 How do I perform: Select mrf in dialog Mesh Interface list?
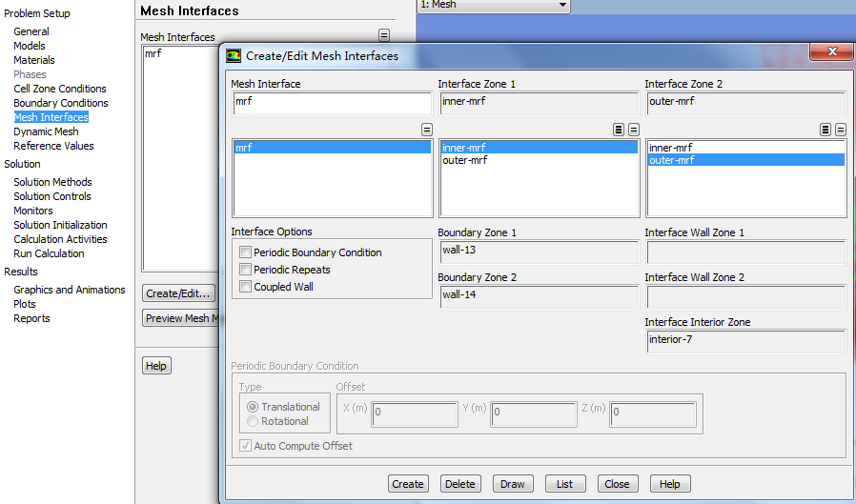pos(333,148)
